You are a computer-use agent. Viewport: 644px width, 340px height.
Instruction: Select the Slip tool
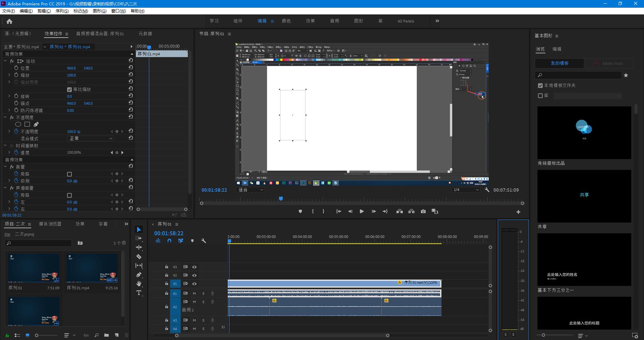click(139, 265)
